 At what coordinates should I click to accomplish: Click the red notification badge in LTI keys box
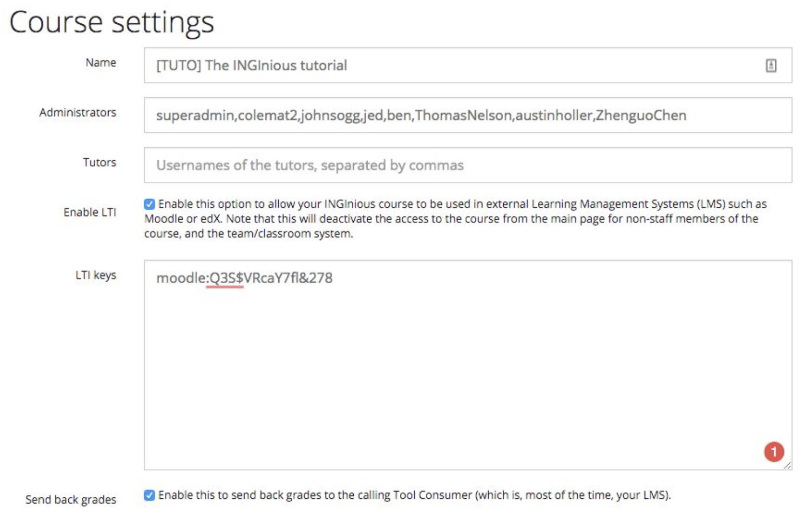click(774, 452)
